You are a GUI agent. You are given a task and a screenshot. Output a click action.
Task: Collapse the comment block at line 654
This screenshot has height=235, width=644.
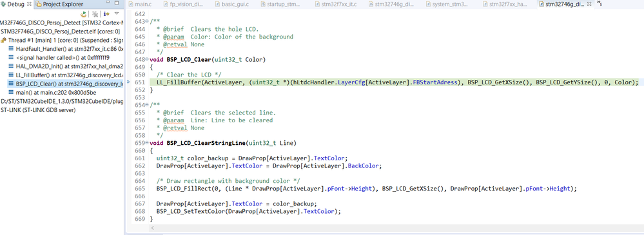[x=148, y=106]
